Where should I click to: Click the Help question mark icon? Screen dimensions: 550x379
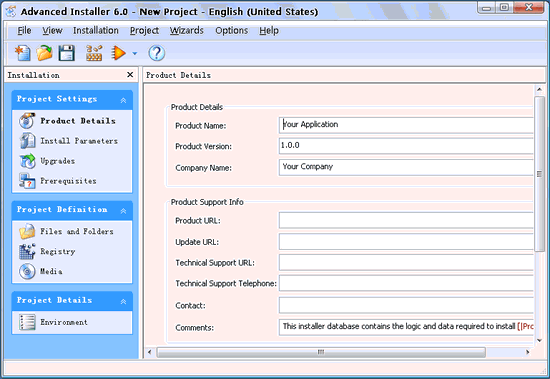(156, 53)
